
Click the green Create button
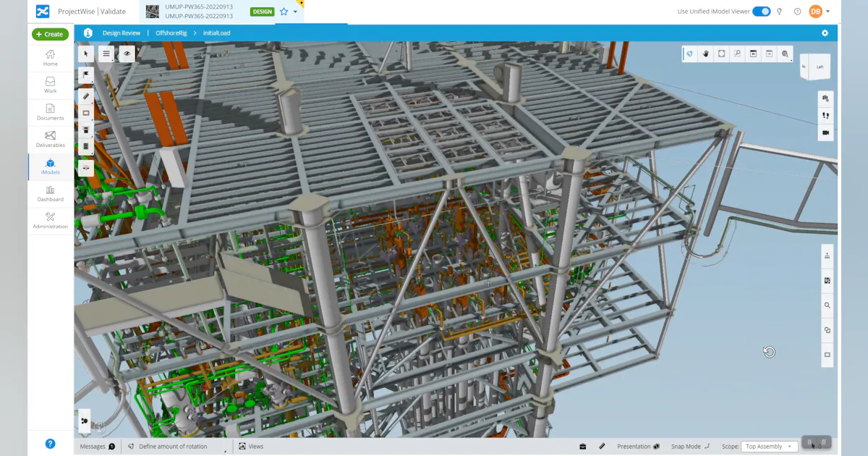click(50, 34)
